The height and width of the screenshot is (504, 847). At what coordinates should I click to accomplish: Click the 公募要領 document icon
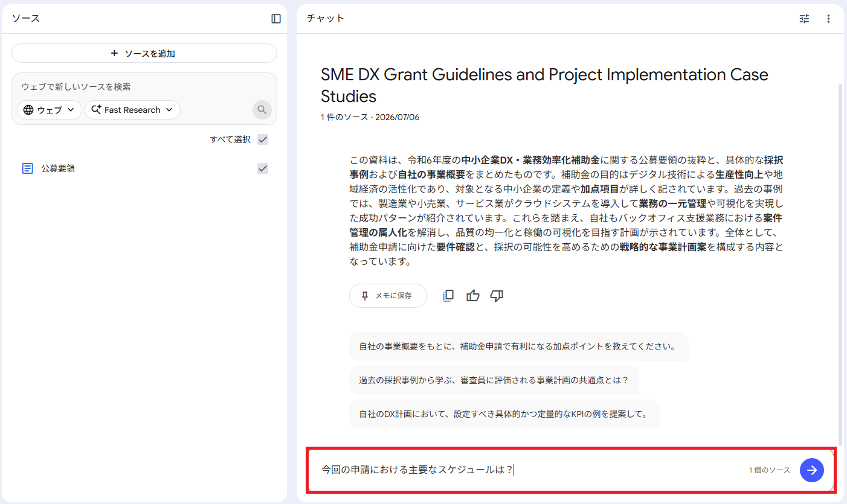27,168
